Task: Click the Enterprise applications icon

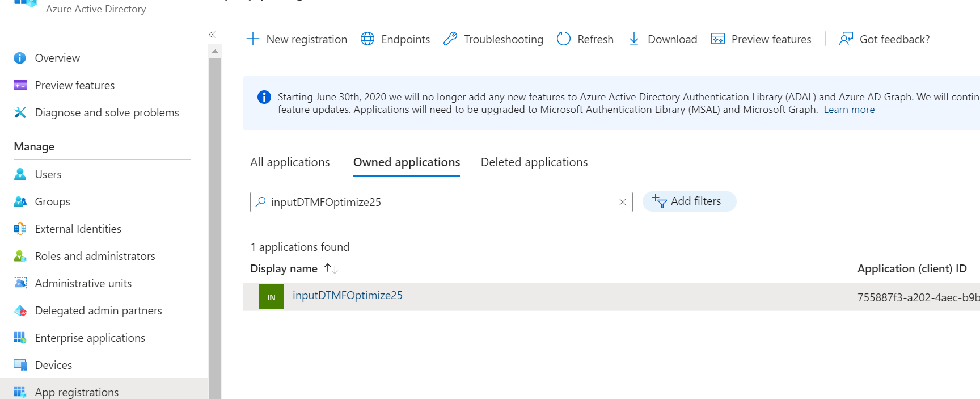Action: pyautogui.click(x=20, y=338)
